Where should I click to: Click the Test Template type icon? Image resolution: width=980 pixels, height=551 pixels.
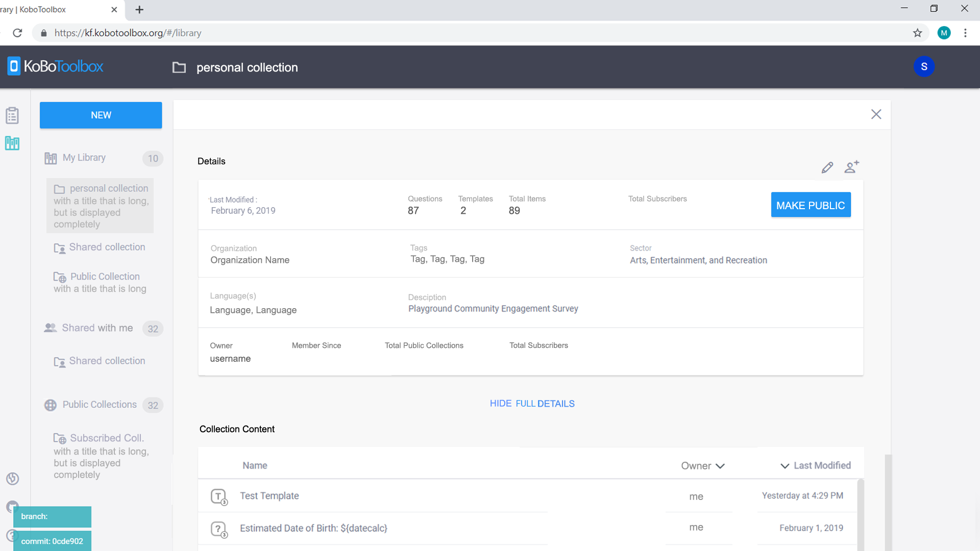(x=218, y=496)
